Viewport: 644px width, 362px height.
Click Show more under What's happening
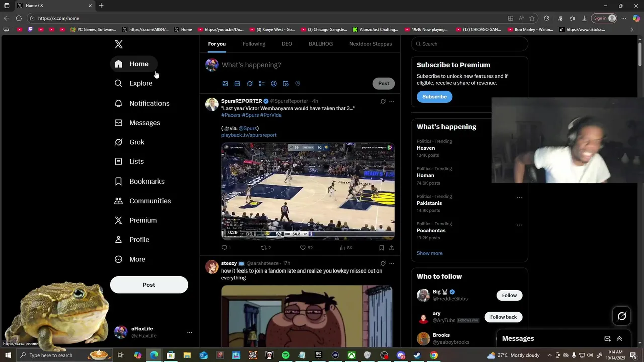pos(430,253)
